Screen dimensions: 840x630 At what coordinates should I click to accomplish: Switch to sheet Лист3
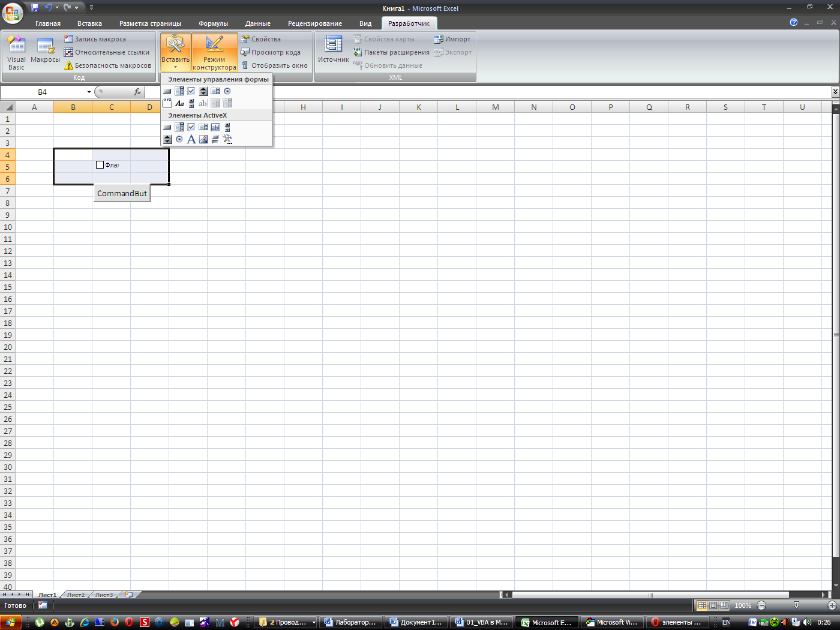tap(104, 595)
